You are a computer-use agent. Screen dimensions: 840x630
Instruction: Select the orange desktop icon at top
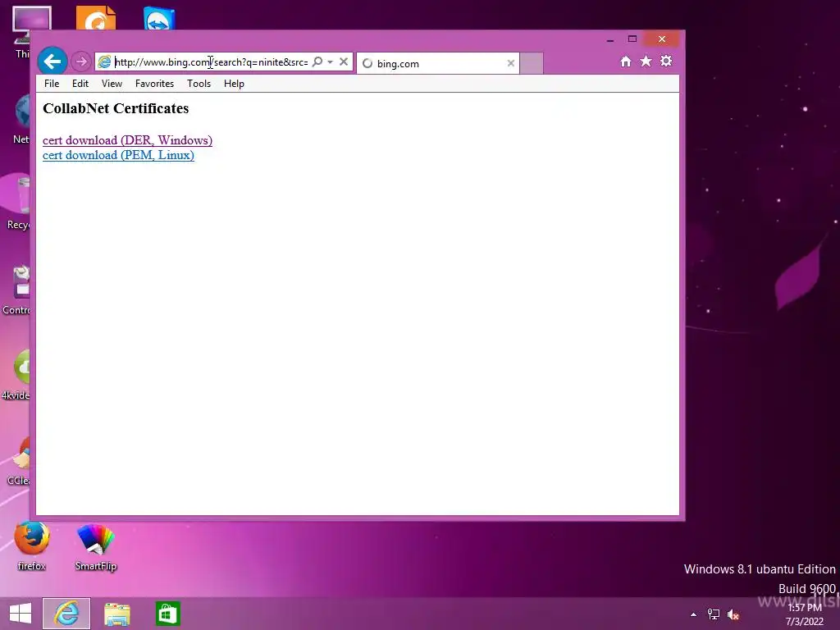[x=96, y=18]
